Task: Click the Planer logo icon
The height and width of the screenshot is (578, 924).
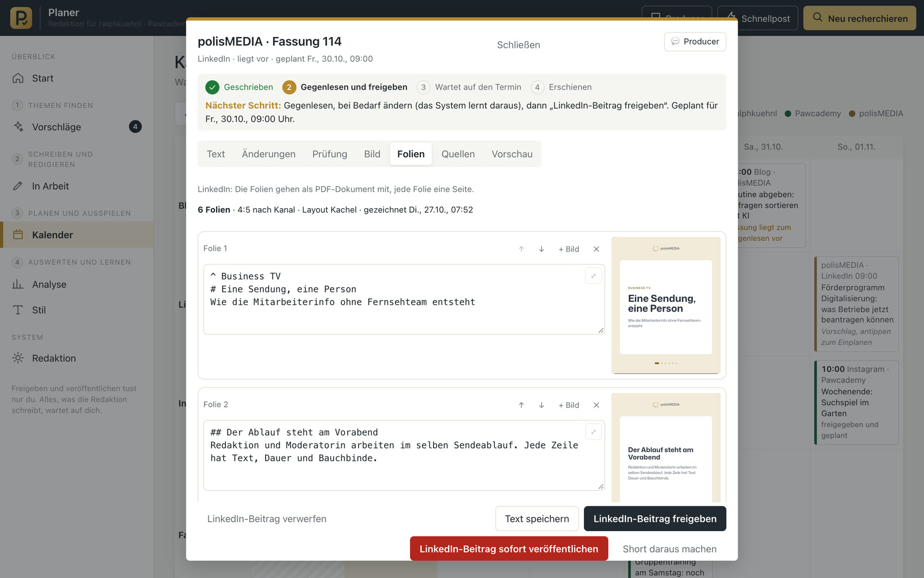Action: (x=21, y=18)
